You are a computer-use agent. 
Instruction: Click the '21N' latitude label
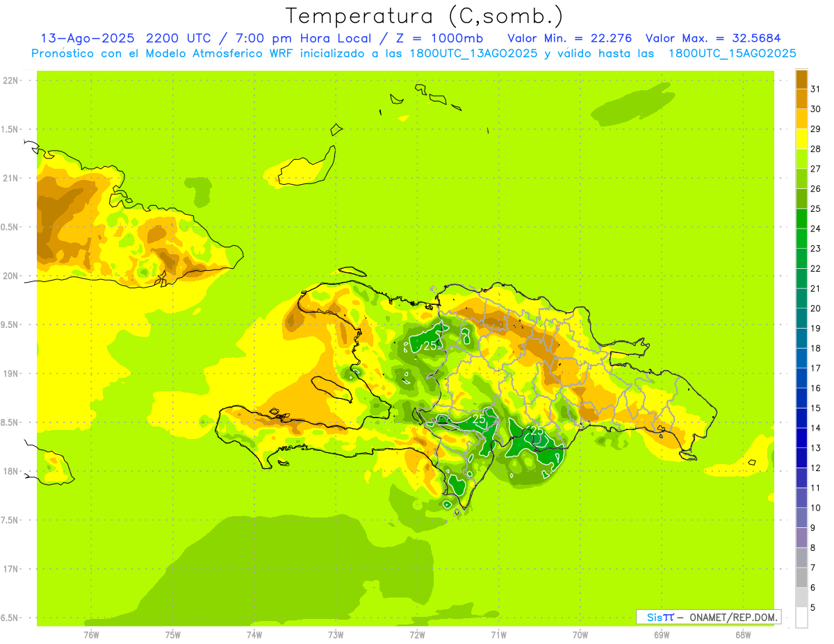[x=11, y=178]
